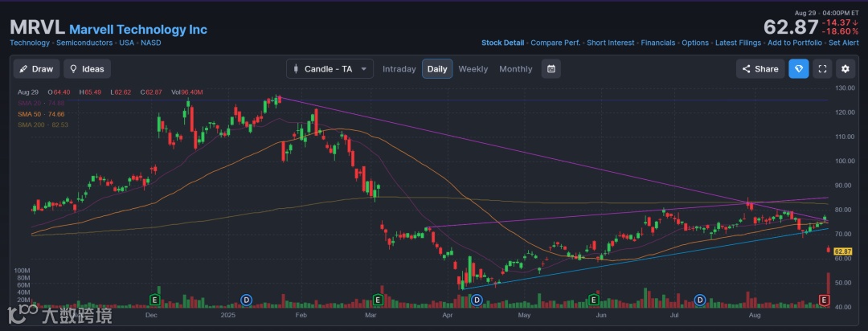Click the dividend marker in April
Screen dimensions: 868x331
(x=477, y=300)
